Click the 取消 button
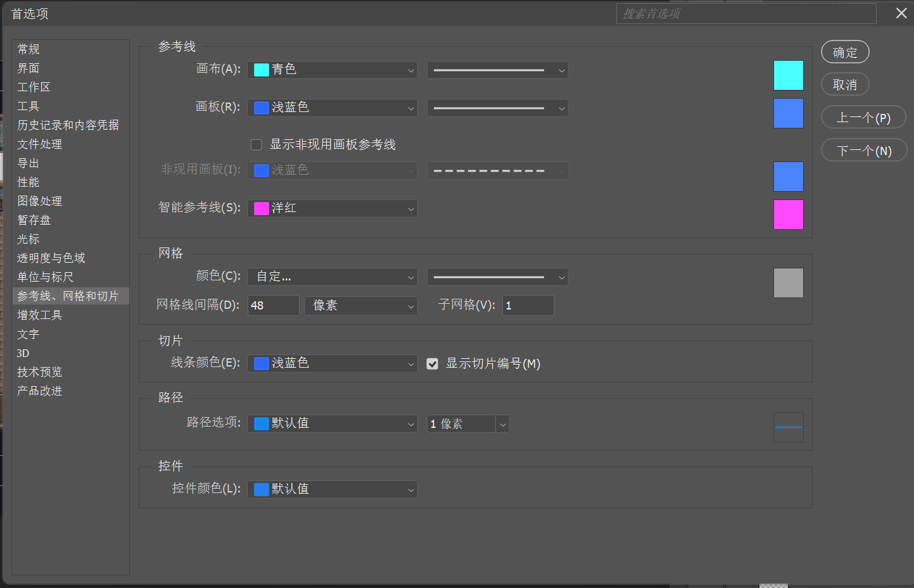Viewport: 914px width, 588px height. [x=845, y=85]
